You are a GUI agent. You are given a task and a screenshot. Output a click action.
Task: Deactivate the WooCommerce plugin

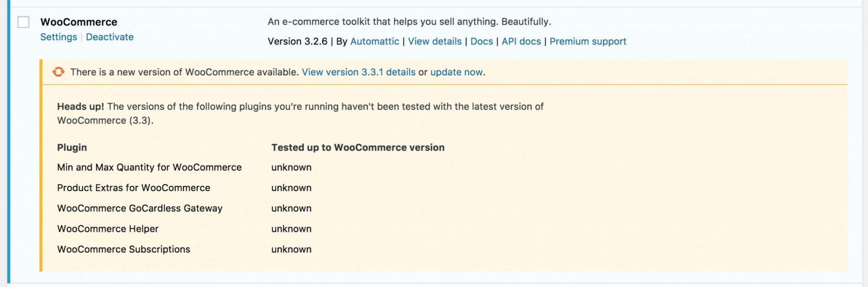(x=110, y=37)
